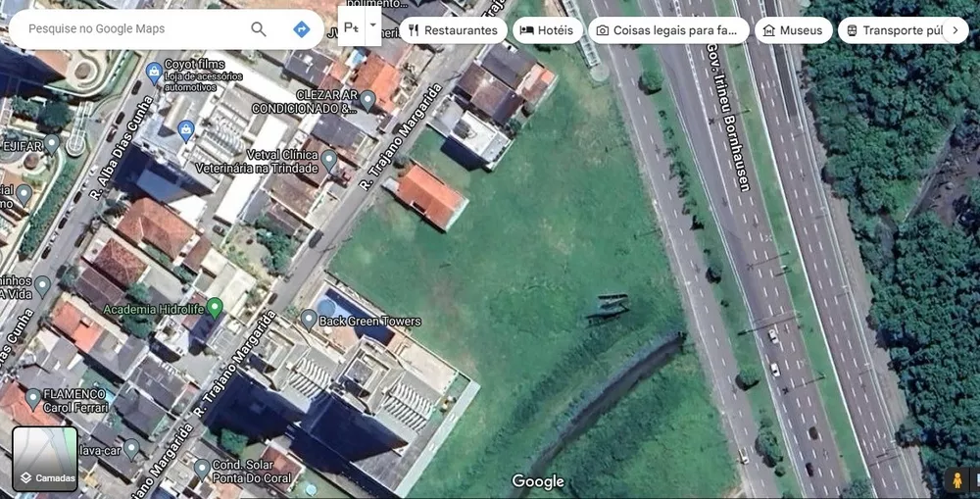Viewport: 980px width, 499px height.
Task: Click the CLEZAR AR CONDICIONADO pin
Action: tap(367, 100)
